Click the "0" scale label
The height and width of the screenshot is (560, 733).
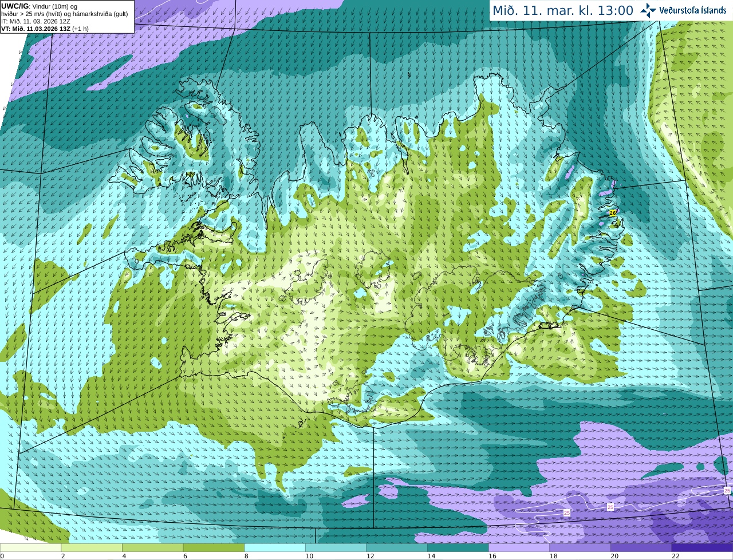coord(2,556)
